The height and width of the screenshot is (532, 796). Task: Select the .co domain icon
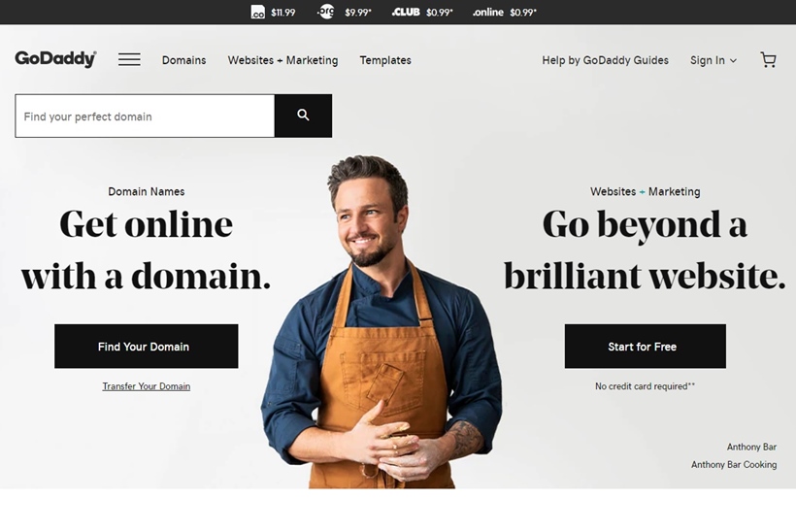(x=258, y=13)
